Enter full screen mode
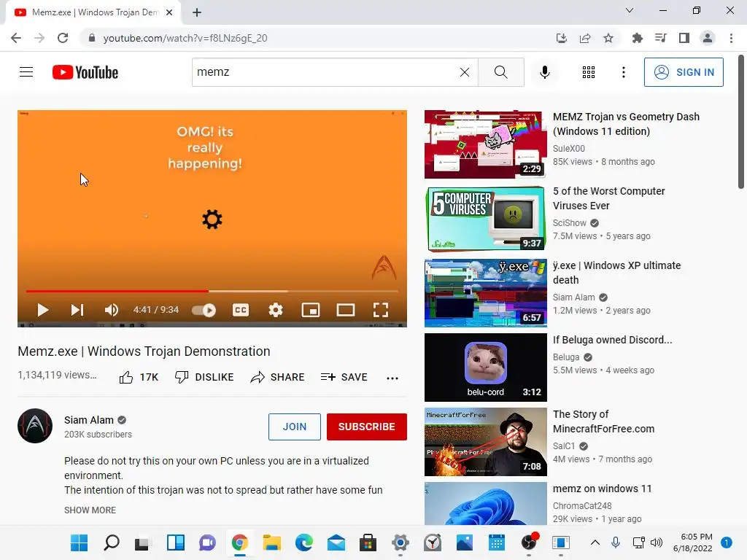747x560 pixels. point(380,310)
